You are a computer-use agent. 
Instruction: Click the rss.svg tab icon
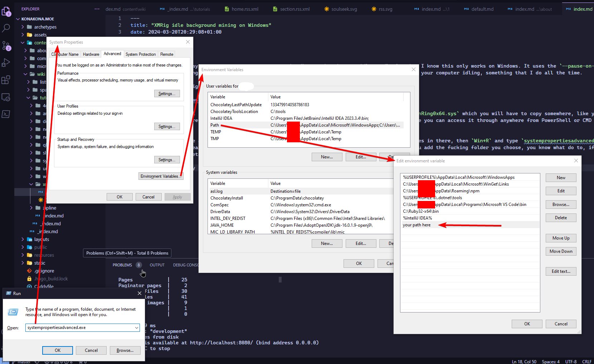click(x=374, y=9)
